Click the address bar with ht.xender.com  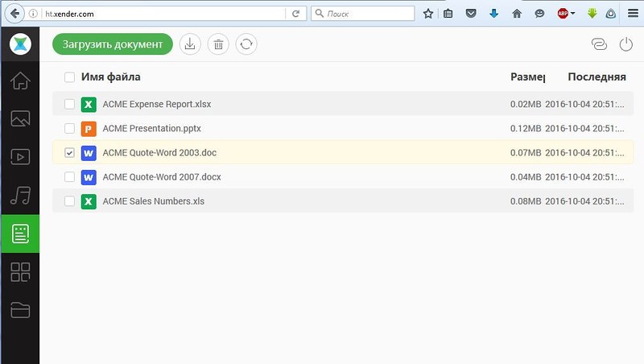pos(164,14)
